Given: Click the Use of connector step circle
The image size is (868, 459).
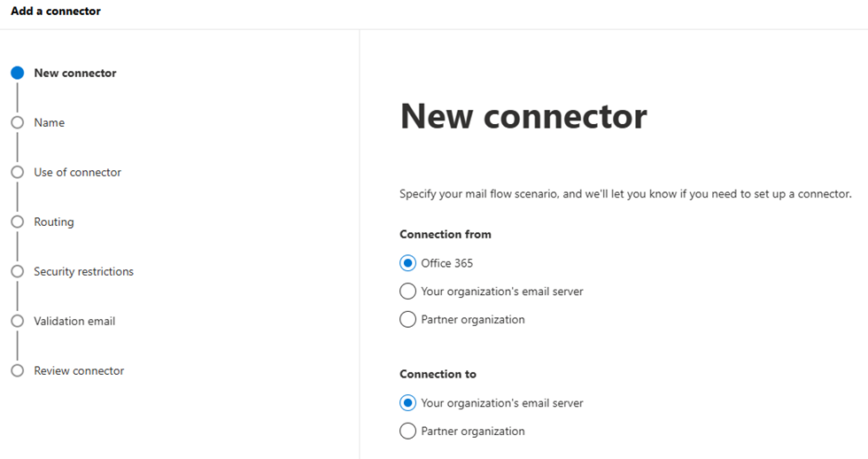Looking at the screenshot, I should [17, 173].
